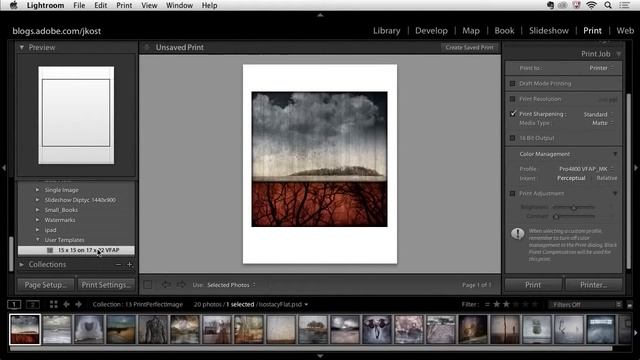Adjust the Contrast slider handle

(556, 217)
